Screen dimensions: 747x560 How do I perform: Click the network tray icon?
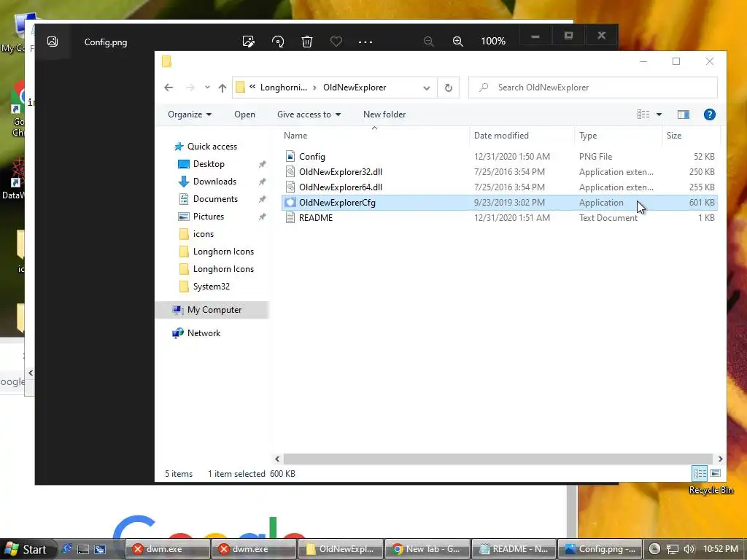pyautogui.click(x=672, y=550)
